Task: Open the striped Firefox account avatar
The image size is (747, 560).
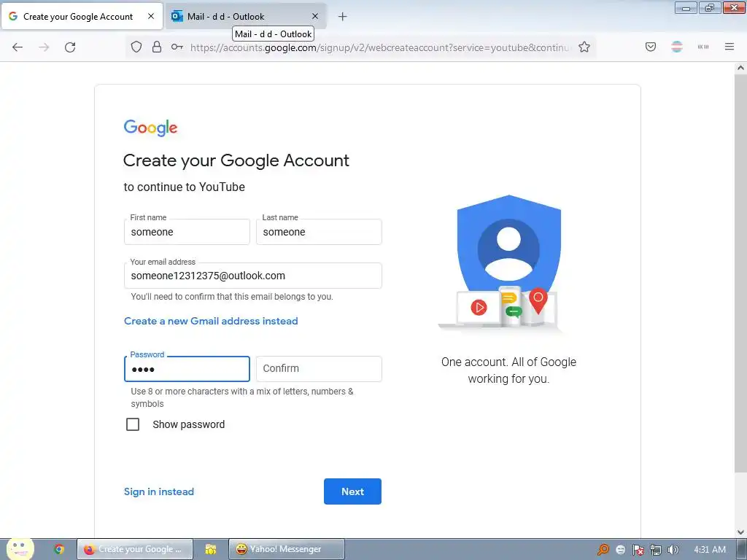Action: coord(676,47)
